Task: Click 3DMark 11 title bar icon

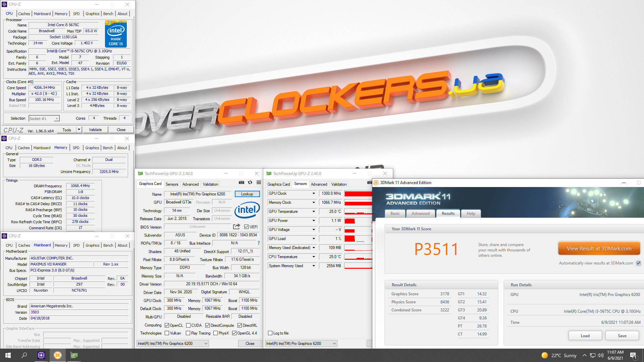Action: coord(376,183)
